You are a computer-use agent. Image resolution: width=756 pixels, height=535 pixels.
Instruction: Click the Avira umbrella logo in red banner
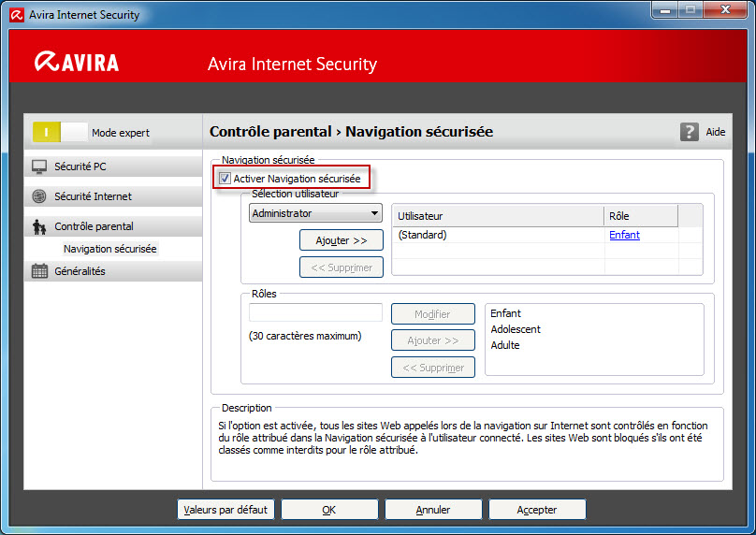tap(47, 62)
